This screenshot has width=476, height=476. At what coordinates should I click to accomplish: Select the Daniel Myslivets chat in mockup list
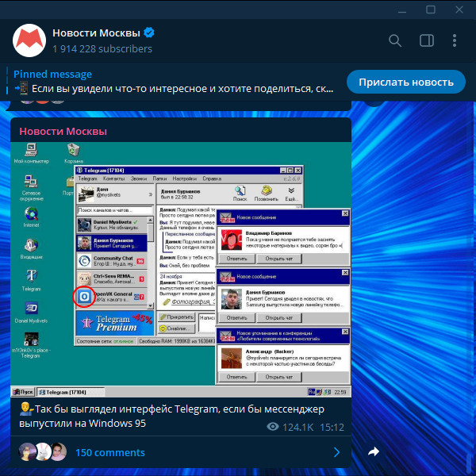point(112,225)
